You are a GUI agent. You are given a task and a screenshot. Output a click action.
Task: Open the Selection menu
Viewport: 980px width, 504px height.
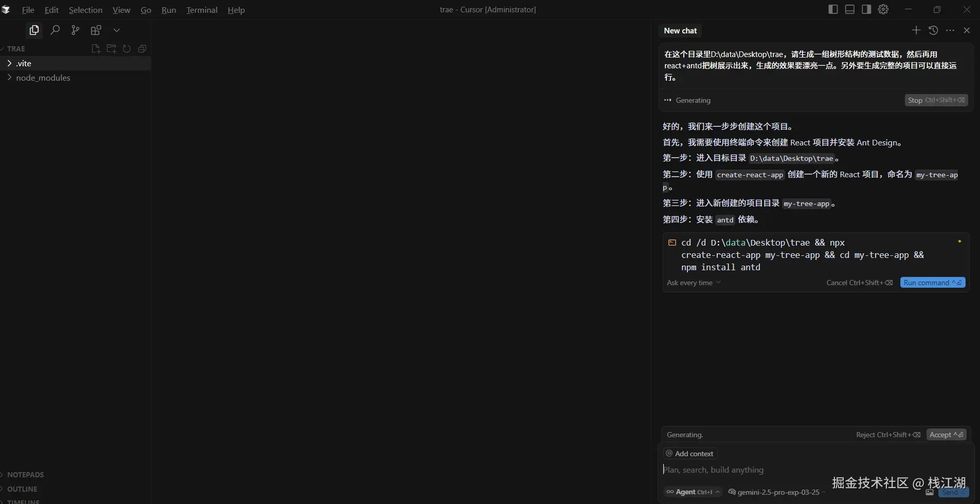pos(85,10)
